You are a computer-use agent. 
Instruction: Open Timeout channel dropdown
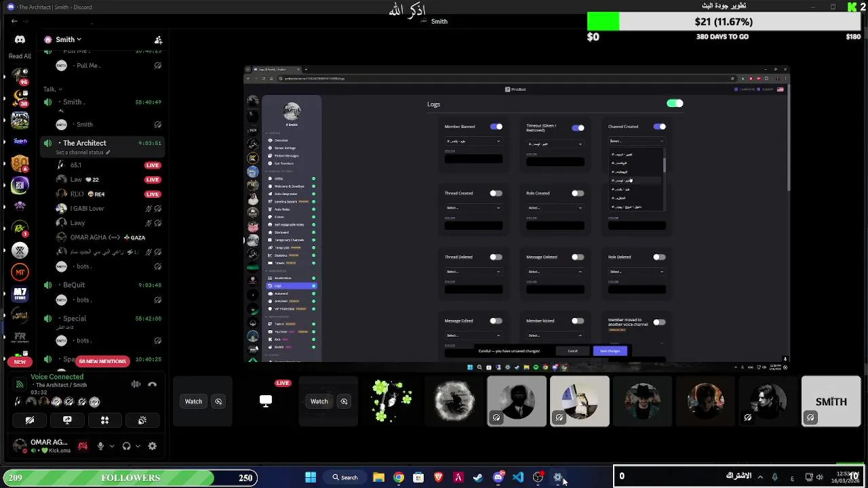point(555,144)
